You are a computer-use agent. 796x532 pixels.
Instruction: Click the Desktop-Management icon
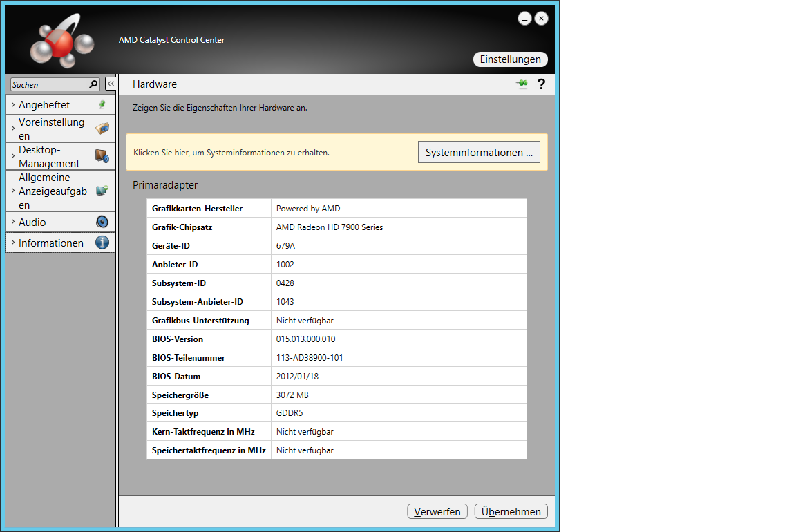pyautogui.click(x=102, y=156)
